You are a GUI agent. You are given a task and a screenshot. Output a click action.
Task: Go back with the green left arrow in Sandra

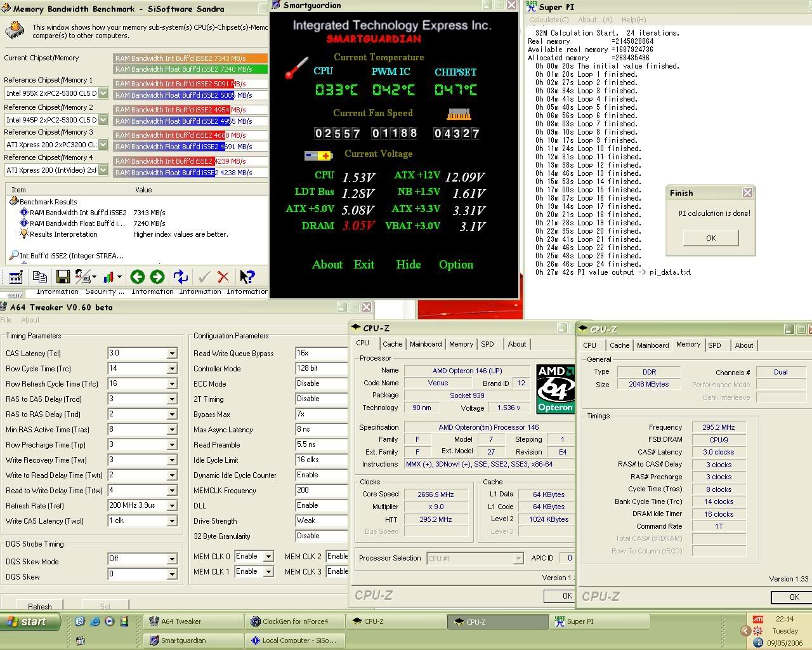[137, 277]
